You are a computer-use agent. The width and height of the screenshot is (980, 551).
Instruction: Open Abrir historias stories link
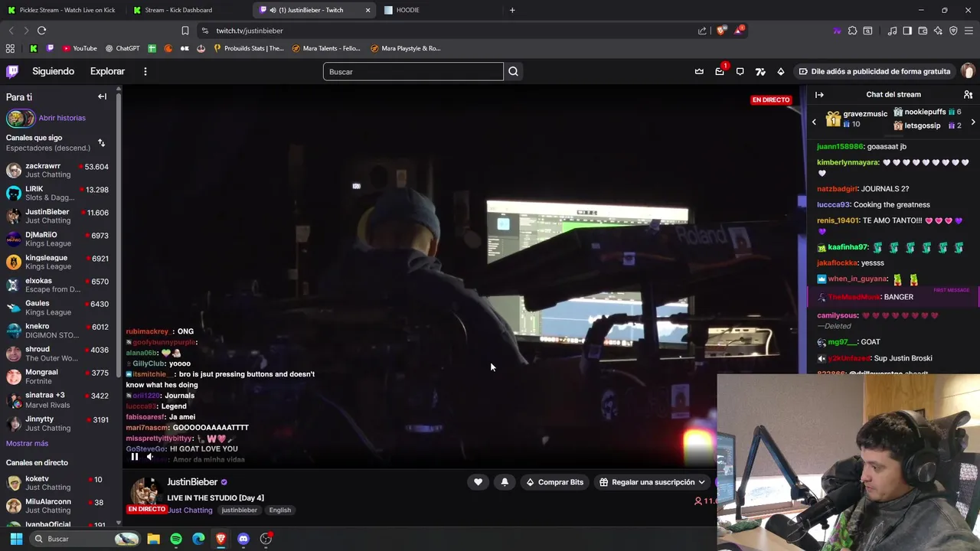pos(62,118)
